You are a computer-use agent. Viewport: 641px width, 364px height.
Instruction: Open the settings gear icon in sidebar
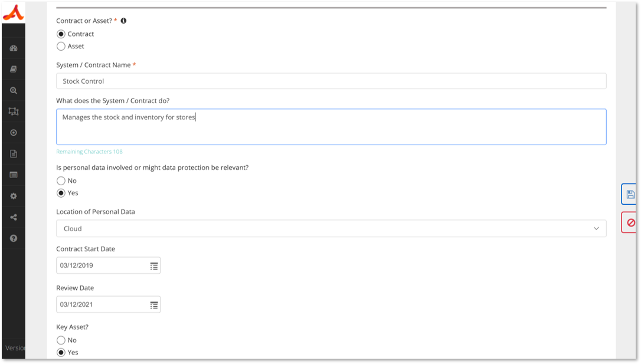[14, 196]
